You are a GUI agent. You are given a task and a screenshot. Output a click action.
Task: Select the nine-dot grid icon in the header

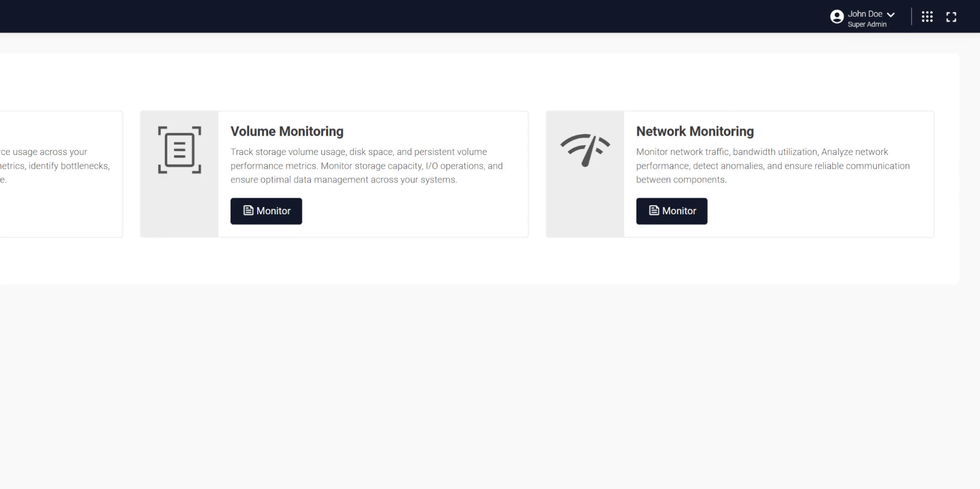point(927,16)
